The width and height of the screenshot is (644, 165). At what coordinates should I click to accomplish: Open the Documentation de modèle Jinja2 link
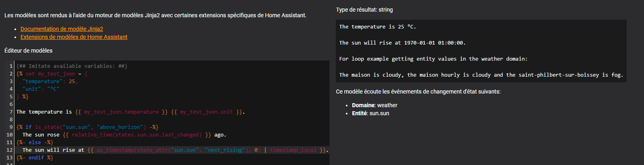coord(61,29)
